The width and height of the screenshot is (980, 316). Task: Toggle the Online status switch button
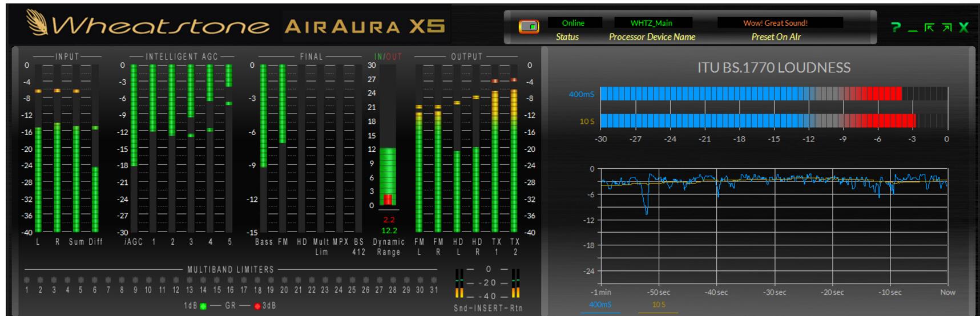click(x=529, y=26)
